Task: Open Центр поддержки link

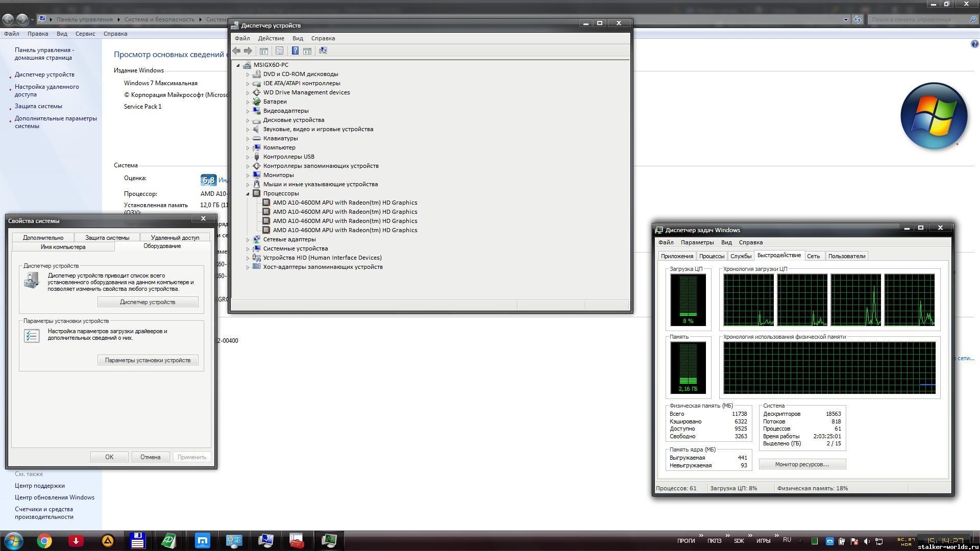Action: pyautogui.click(x=40, y=486)
